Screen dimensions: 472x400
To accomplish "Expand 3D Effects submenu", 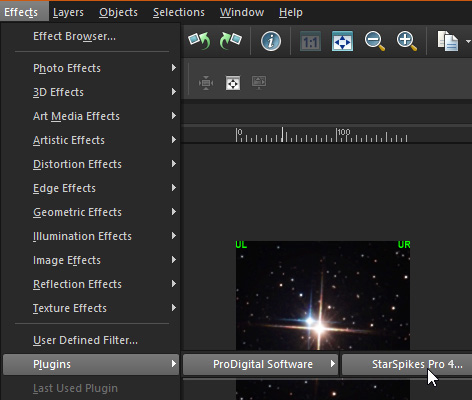I will coord(91,92).
